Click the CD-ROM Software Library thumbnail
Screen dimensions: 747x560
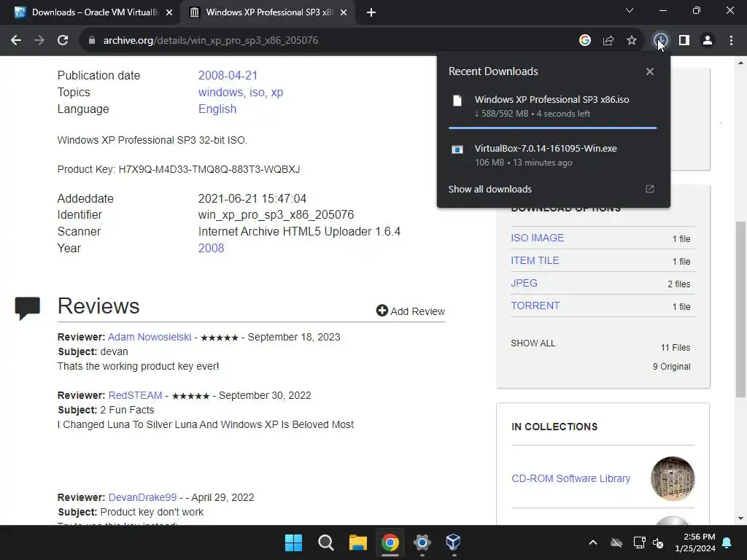(672, 478)
